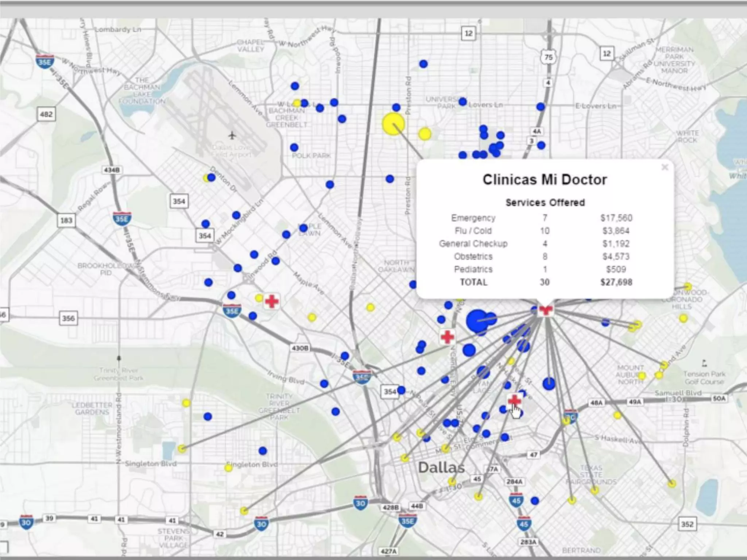Image resolution: width=747 pixels, height=560 pixels.
Task: Open the red cross clinic marker beside the largest blue circle
Action: tap(447, 337)
